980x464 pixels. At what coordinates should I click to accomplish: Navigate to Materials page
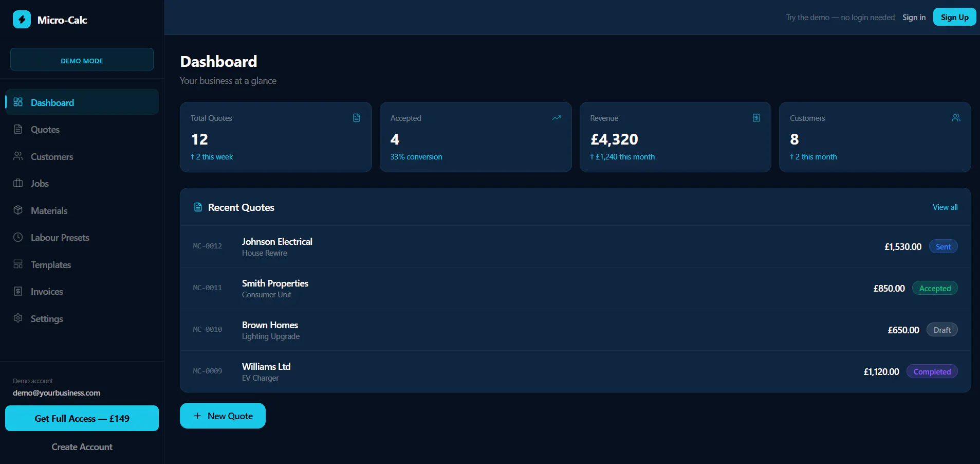click(x=82, y=210)
